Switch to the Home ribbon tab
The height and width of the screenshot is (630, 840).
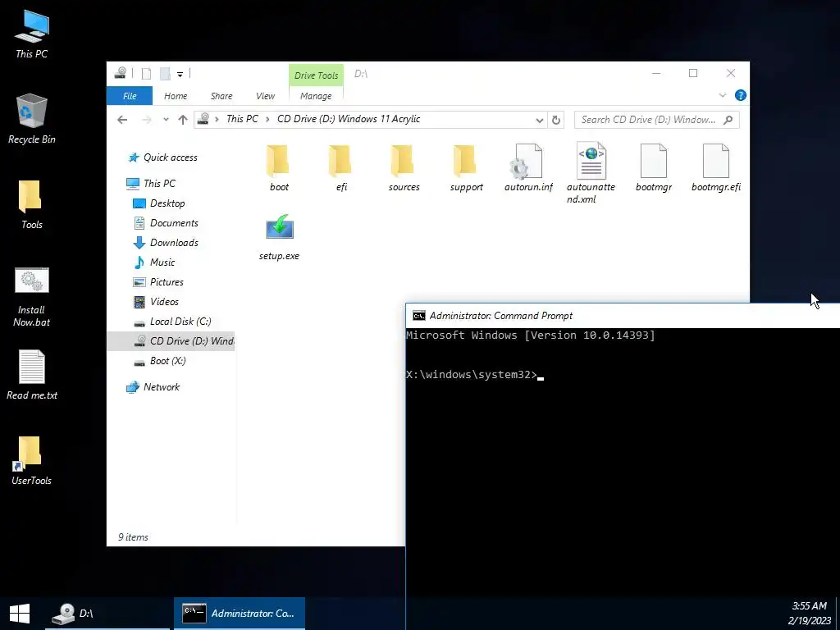coord(176,96)
